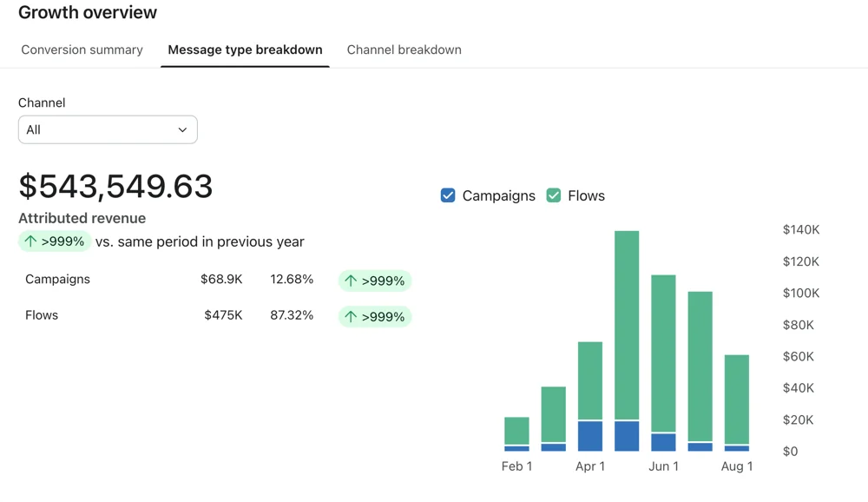Viewport: 868px width, 502px height.
Task: Click the chevron arrow in Channel dropdown
Action: click(x=182, y=129)
